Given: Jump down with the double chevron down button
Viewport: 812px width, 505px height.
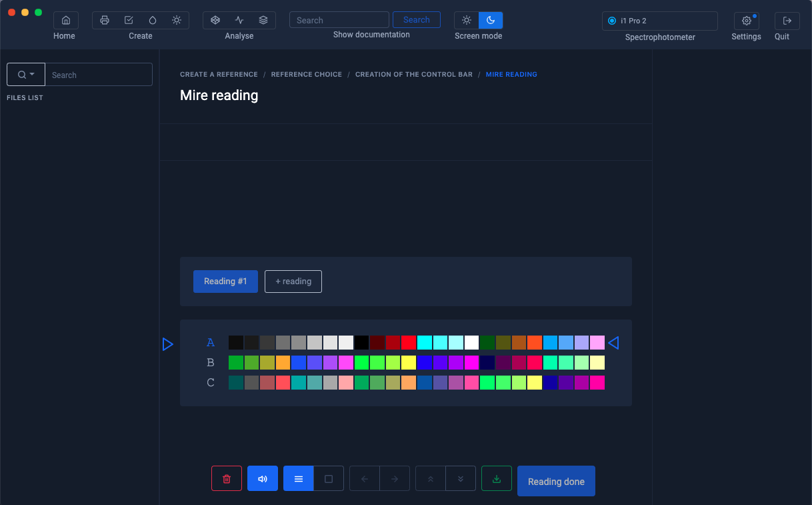Looking at the screenshot, I should pos(461,479).
